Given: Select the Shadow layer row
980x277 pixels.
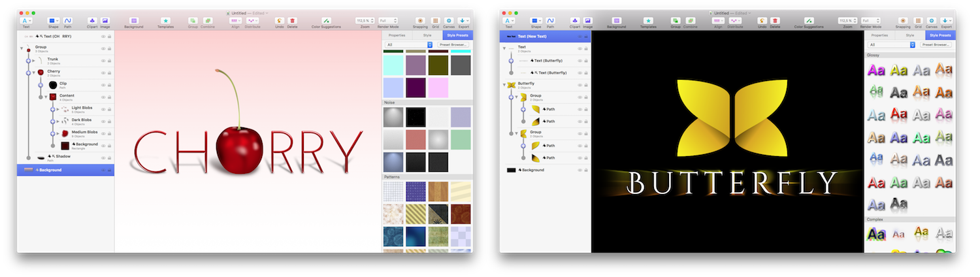Looking at the screenshot, I should (65, 157).
